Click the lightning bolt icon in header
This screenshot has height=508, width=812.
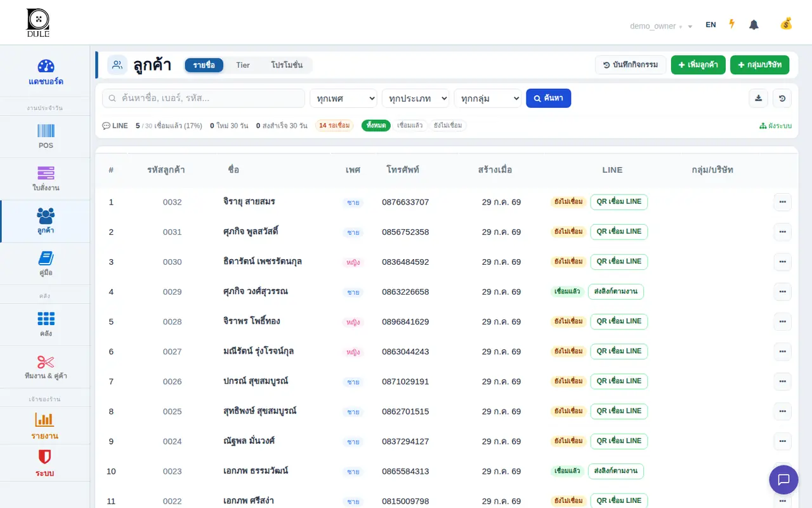click(731, 24)
